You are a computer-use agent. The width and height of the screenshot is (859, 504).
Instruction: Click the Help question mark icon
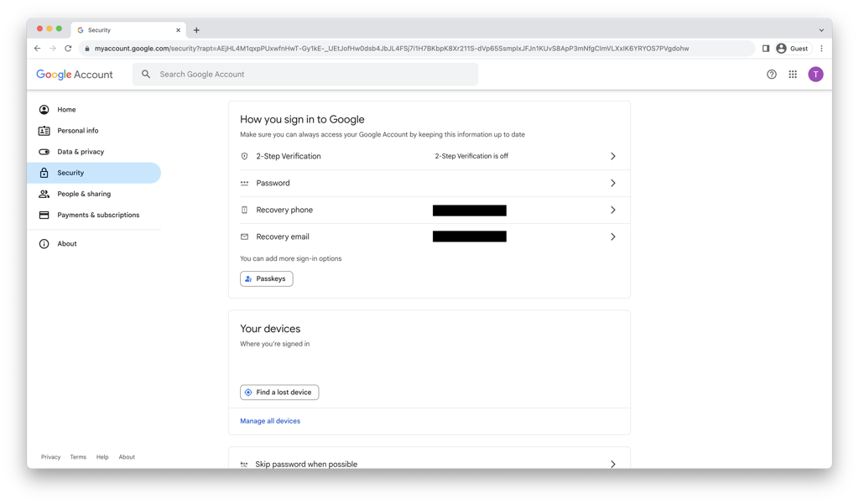point(772,75)
